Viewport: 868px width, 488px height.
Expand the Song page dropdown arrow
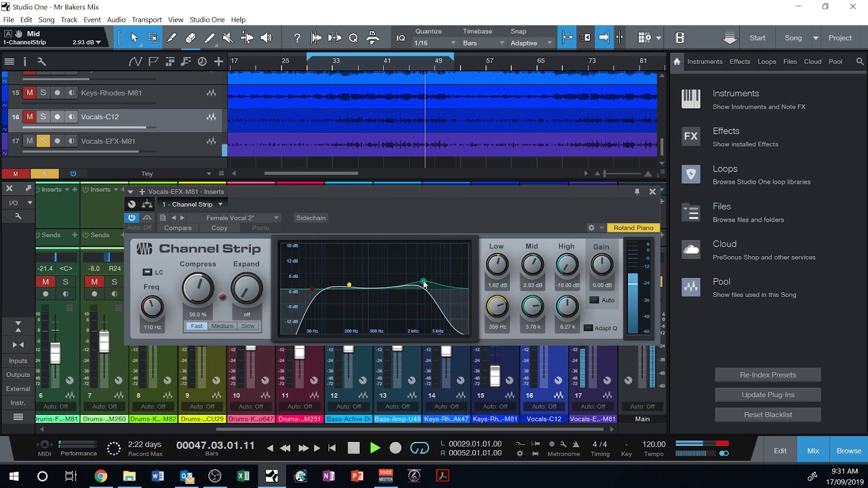[816, 38]
